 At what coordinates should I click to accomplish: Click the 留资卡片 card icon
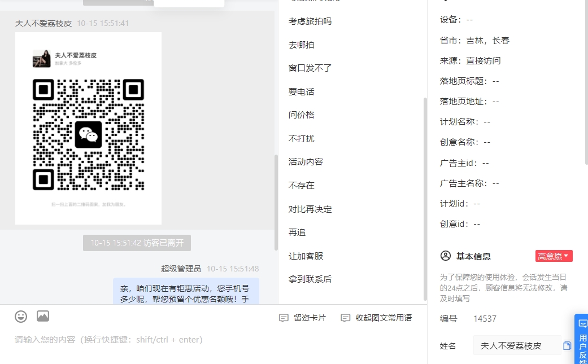(x=284, y=318)
